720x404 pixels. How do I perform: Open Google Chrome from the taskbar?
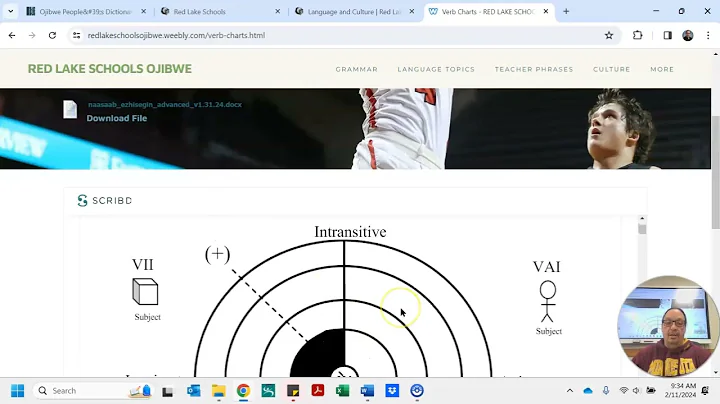tap(243, 391)
